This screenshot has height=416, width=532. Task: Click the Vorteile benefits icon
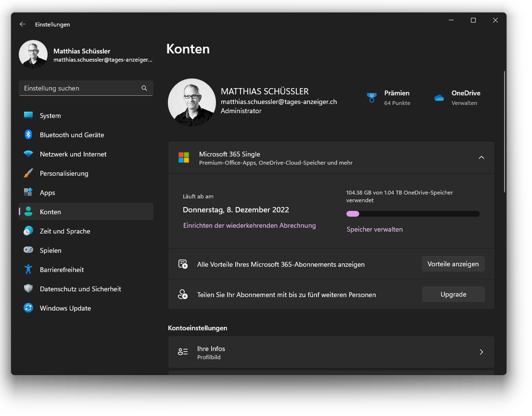click(183, 264)
